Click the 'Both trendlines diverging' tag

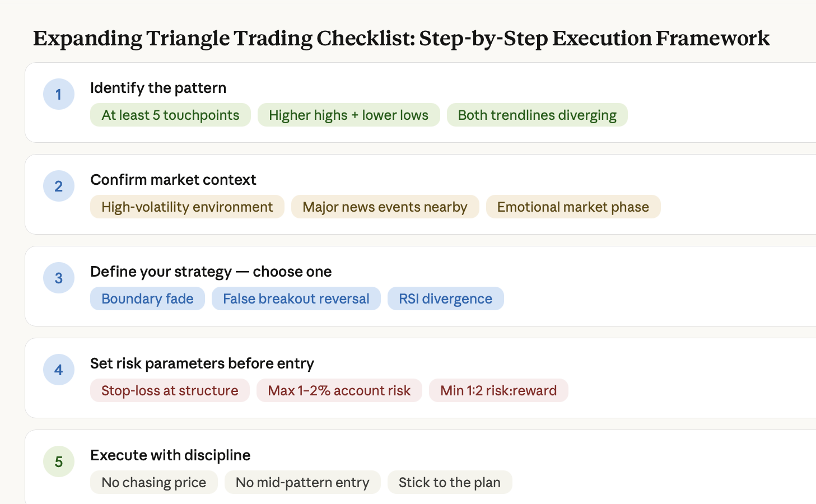click(537, 115)
